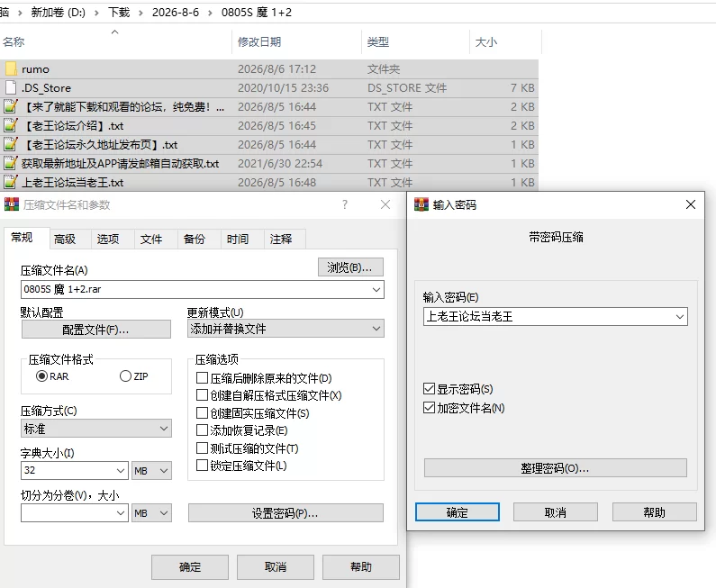Enable 锁定压缩文件 option

(x=202, y=466)
